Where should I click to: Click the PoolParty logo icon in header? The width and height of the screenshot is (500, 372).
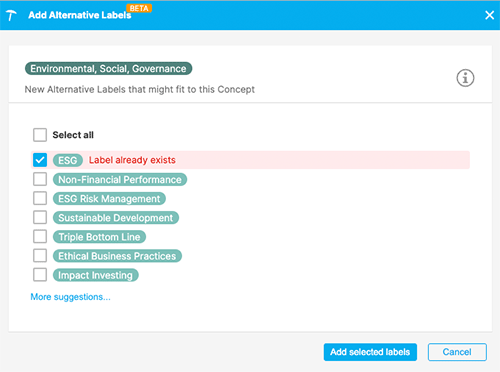11,15
